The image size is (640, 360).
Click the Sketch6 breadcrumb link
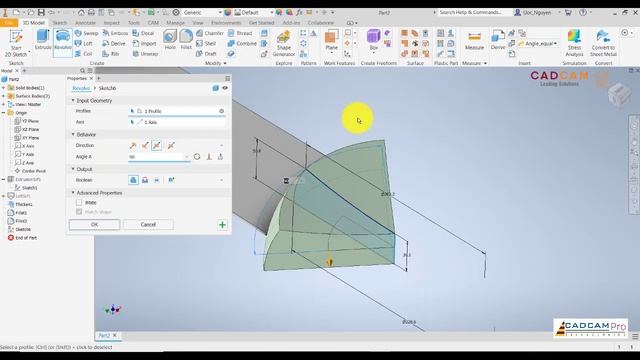107,88
